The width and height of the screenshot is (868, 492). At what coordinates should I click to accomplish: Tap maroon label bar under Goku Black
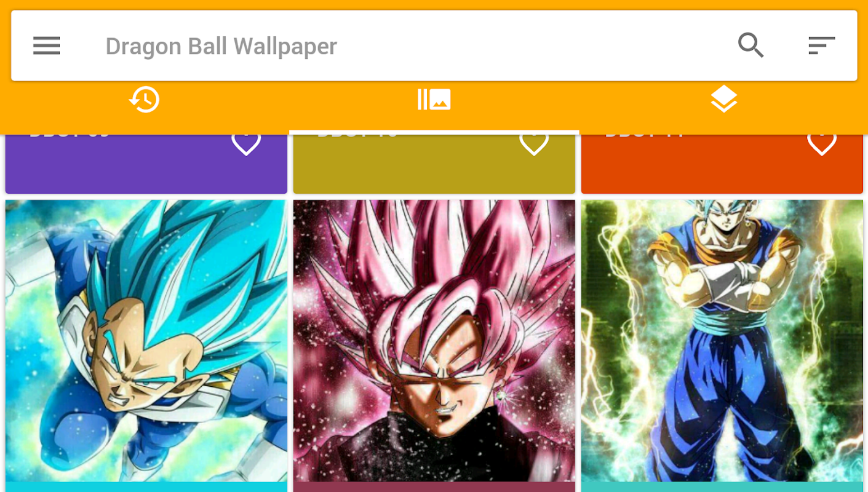tap(434, 487)
